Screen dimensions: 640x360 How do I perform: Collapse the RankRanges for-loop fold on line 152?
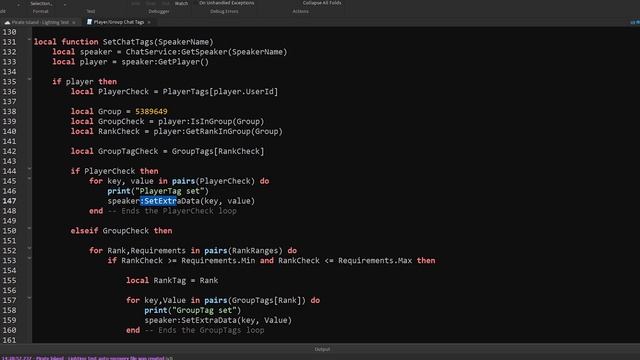[x=29, y=248]
